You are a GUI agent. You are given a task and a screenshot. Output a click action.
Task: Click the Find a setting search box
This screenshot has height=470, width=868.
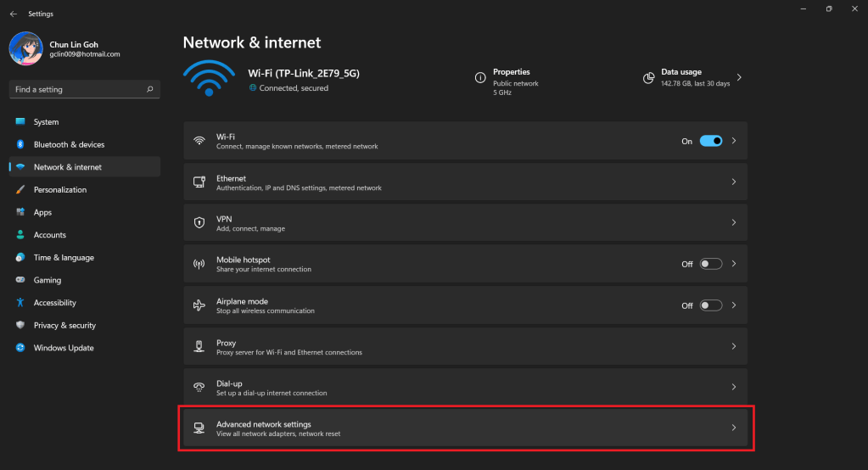pyautogui.click(x=76, y=89)
